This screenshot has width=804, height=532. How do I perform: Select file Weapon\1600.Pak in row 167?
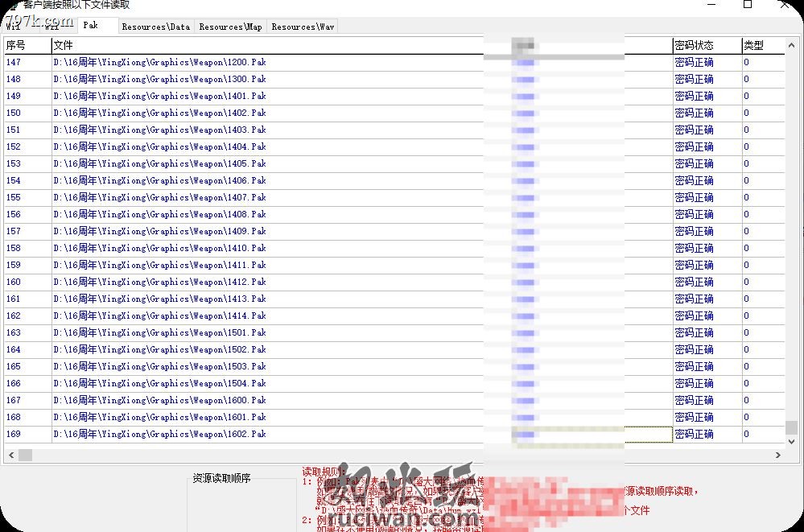coord(159,401)
